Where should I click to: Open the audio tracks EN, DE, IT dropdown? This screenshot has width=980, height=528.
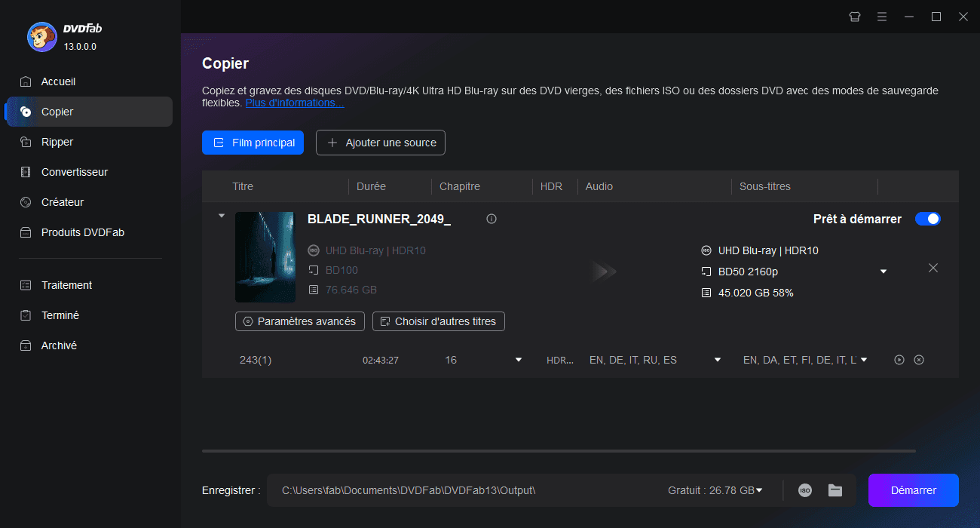(718, 360)
